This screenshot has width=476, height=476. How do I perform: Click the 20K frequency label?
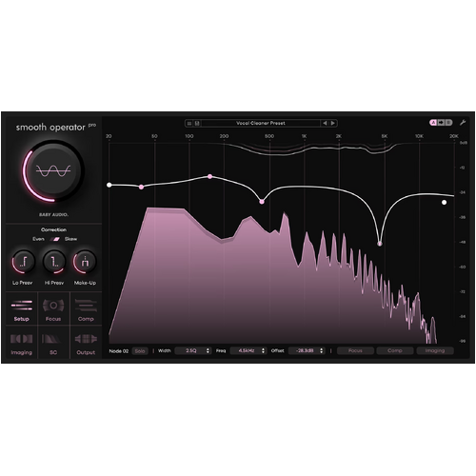pyautogui.click(x=454, y=136)
